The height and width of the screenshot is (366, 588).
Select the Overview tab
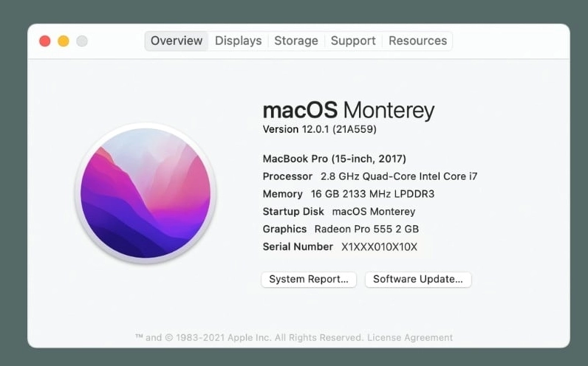click(x=177, y=41)
